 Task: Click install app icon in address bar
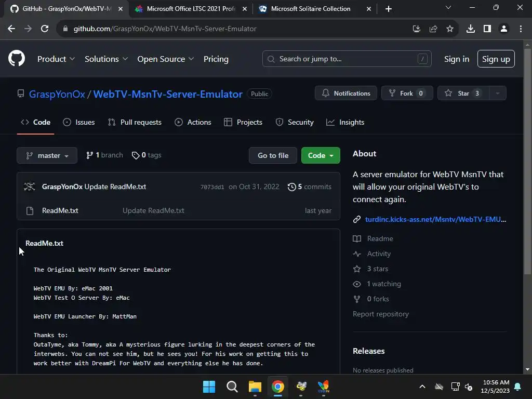click(417, 29)
